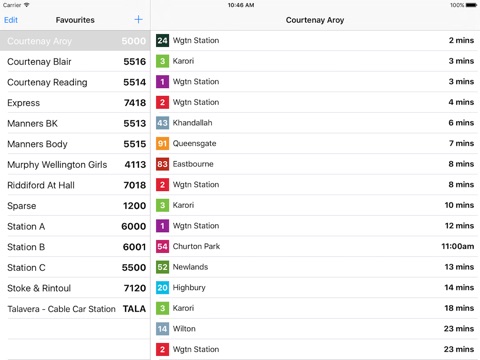Click the Courtenay Aroy title header
Viewport: 480px width, 360px height.
315,20
